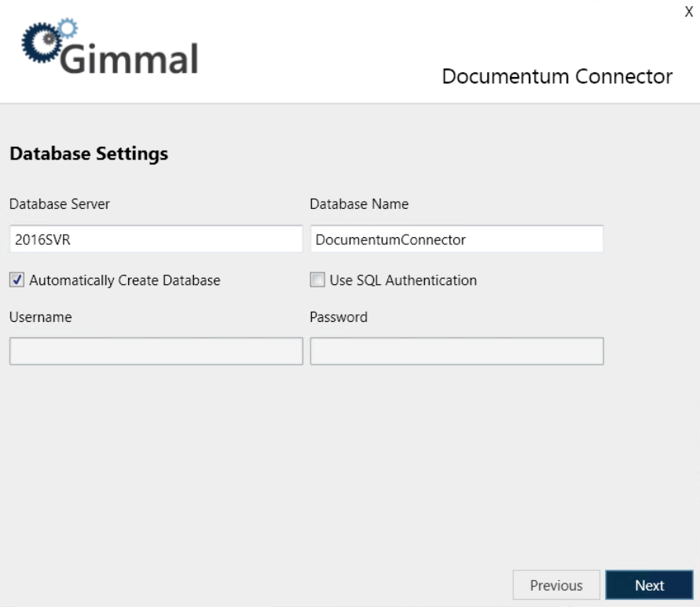Focus the Database Server field containing 2016SVR
Screen dimensions: 700x607
pos(156,240)
